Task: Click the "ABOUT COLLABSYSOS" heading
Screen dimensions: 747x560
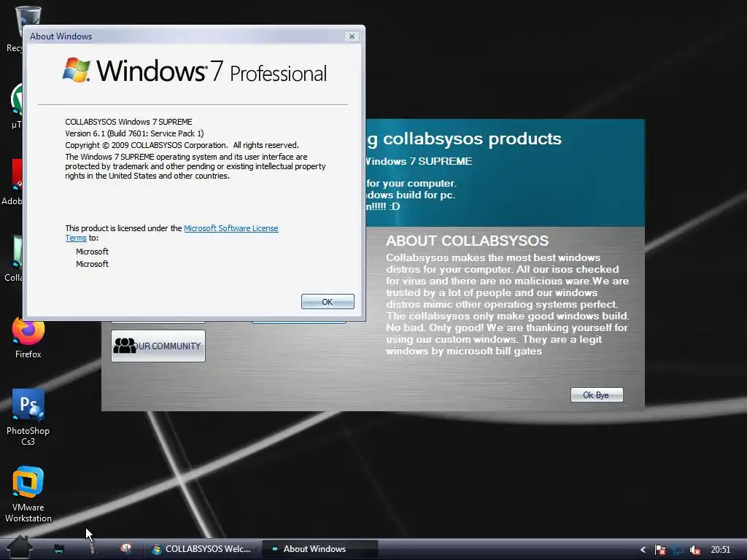Action: coord(468,241)
